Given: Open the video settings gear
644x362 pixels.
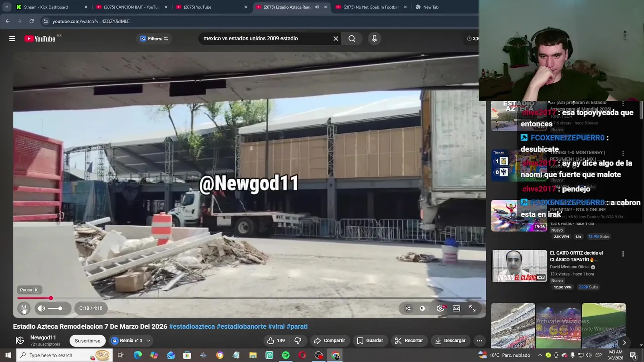Looking at the screenshot, I should point(440,308).
